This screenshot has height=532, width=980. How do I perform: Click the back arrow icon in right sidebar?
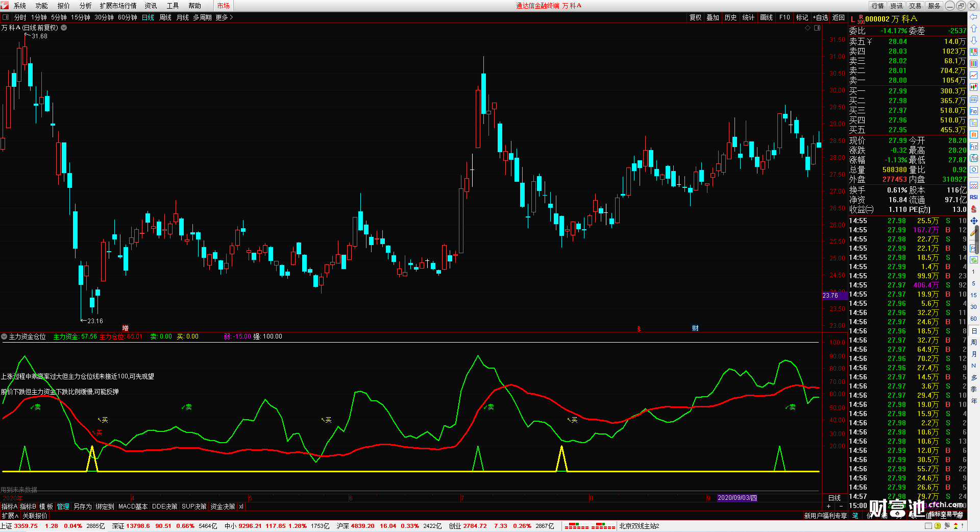[x=974, y=17]
